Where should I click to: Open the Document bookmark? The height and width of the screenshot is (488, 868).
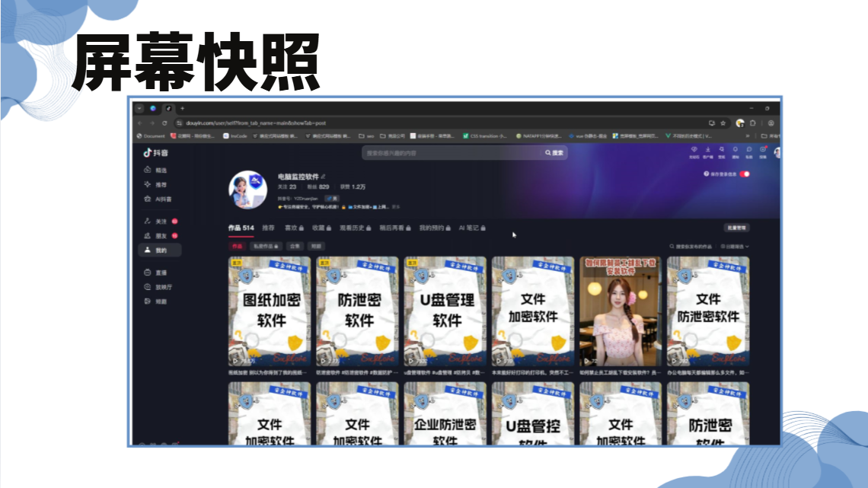pyautogui.click(x=151, y=136)
